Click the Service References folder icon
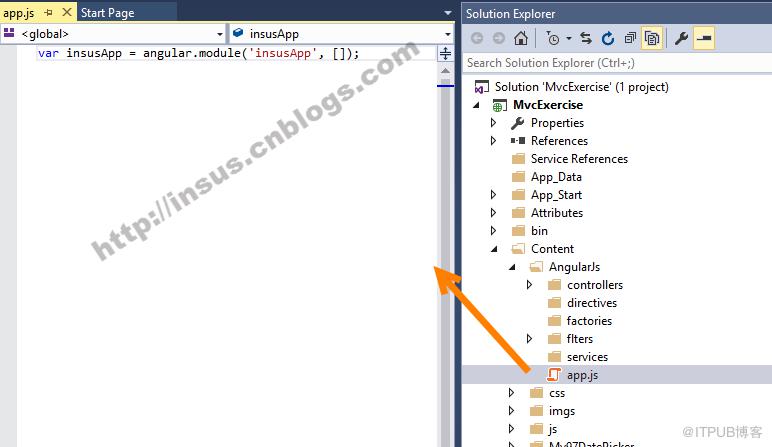Viewport: 772px width, 447px height. 518,159
